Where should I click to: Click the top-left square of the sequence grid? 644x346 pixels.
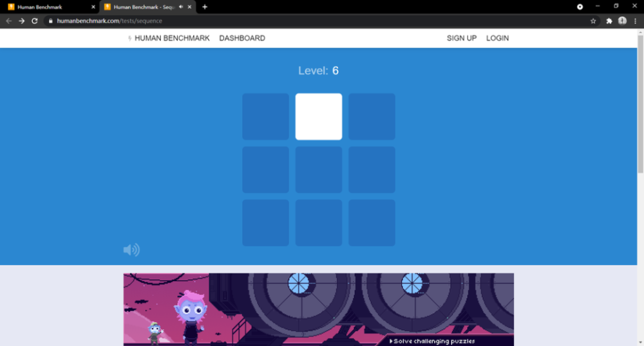[265, 116]
